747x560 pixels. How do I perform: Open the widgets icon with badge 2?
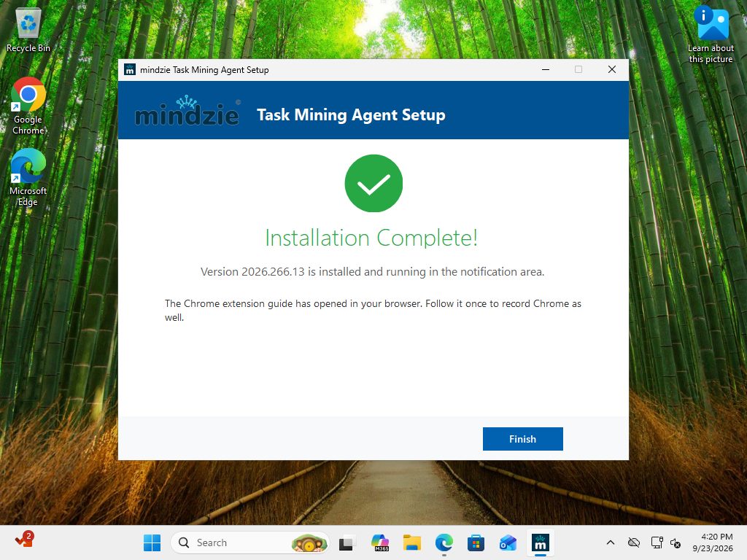click(x=24, y=540)
